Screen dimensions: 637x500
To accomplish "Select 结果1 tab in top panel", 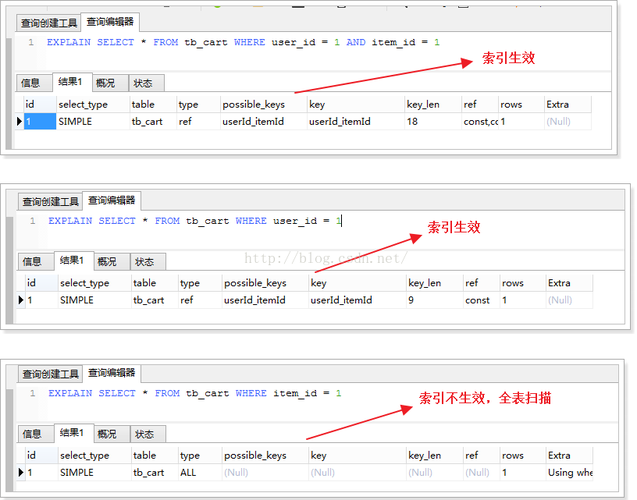I will coord(70,82).
